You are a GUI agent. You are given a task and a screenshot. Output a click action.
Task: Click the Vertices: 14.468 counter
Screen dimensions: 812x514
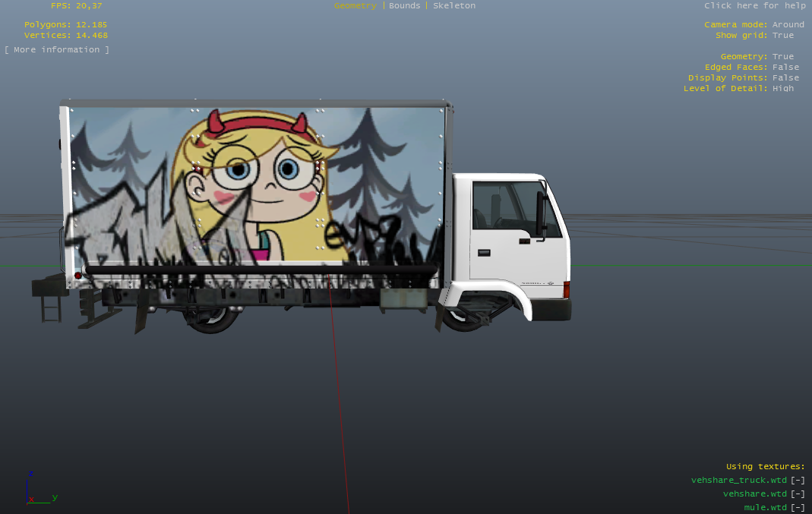(x=66, y=35)
